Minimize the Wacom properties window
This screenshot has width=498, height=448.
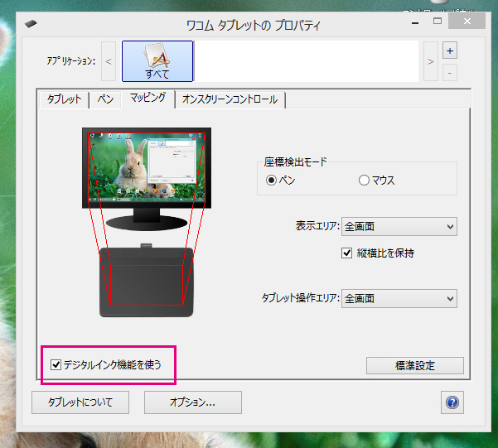[415, 23]
